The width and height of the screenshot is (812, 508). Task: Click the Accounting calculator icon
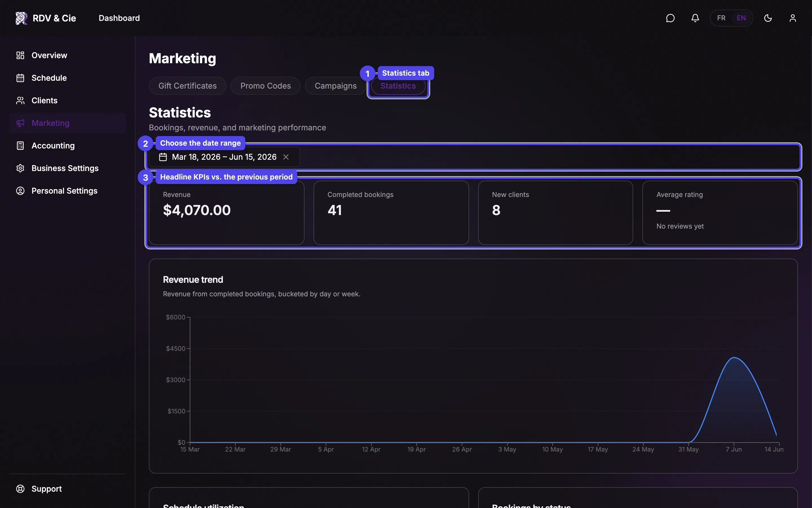21,145
